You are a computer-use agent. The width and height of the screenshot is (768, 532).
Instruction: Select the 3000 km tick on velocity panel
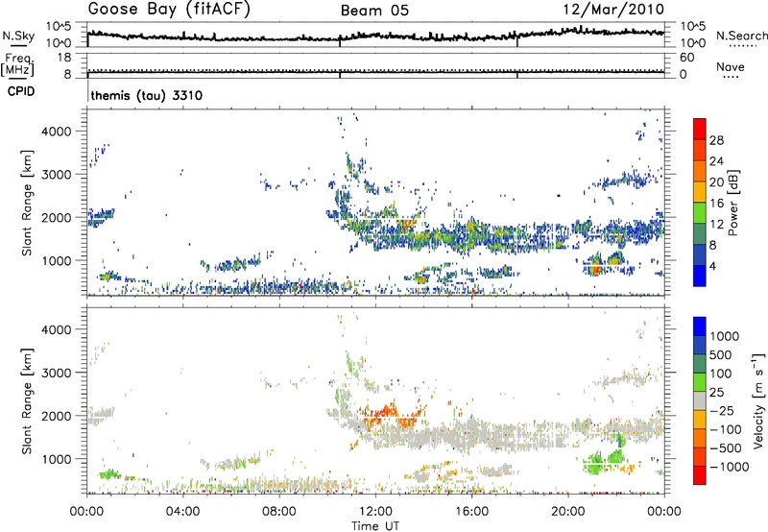click(x=57, y=373)
